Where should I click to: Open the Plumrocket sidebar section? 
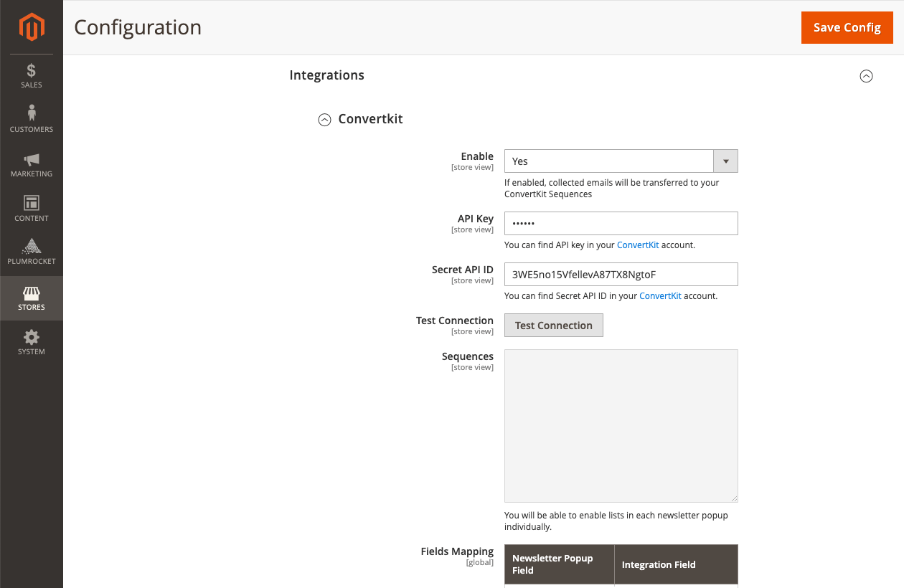[x=31, y=252]
